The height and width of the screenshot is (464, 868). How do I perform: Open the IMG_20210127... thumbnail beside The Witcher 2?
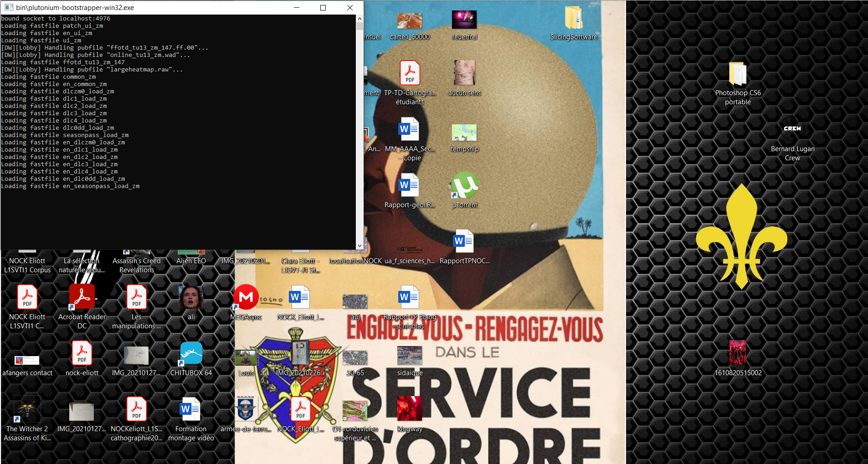(x=82, y=412)
